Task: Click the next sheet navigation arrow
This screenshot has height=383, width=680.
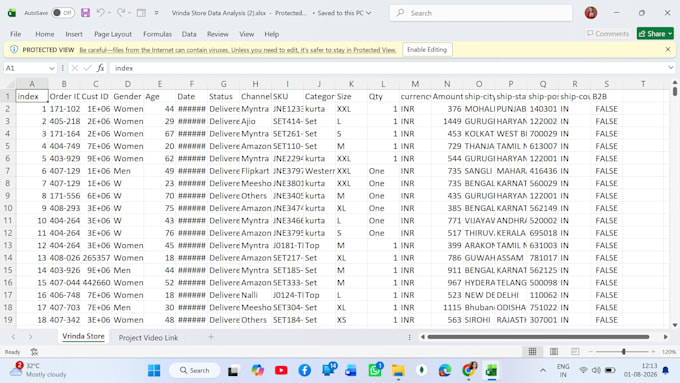Action: pos(30,337)
